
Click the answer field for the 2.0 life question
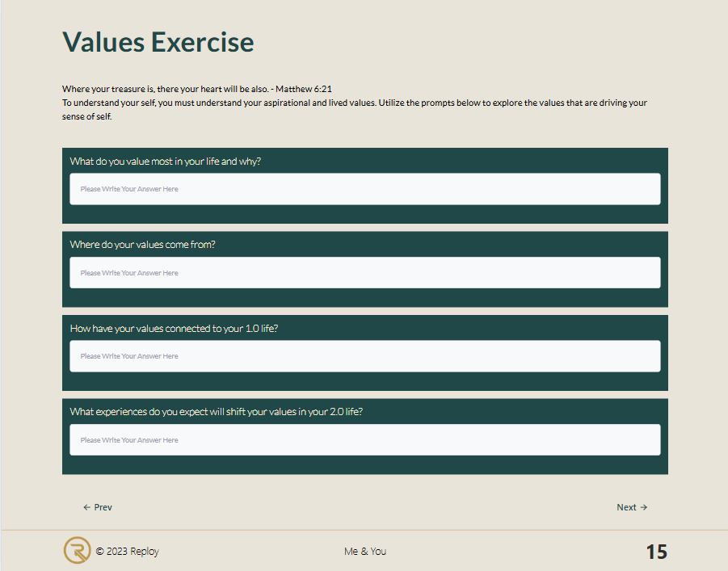click(364, 440)
